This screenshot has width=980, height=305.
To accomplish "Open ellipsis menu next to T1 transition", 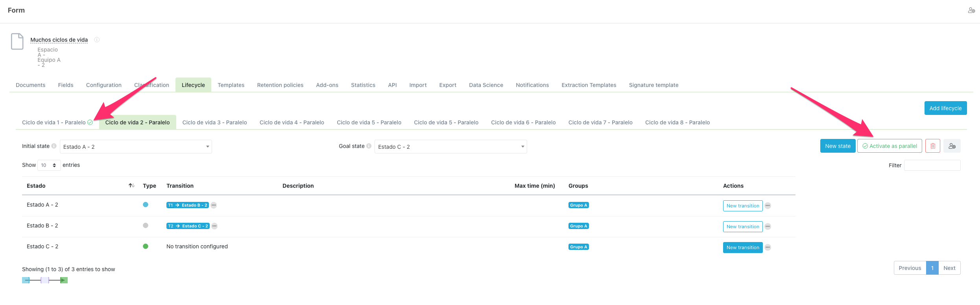I will pyautogui.click(x=214, y=205).
